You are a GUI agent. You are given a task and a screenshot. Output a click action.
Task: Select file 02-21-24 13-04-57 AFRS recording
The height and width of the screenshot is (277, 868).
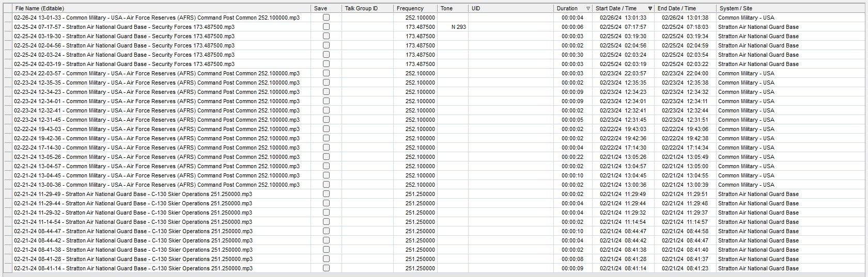coord(157,166)
